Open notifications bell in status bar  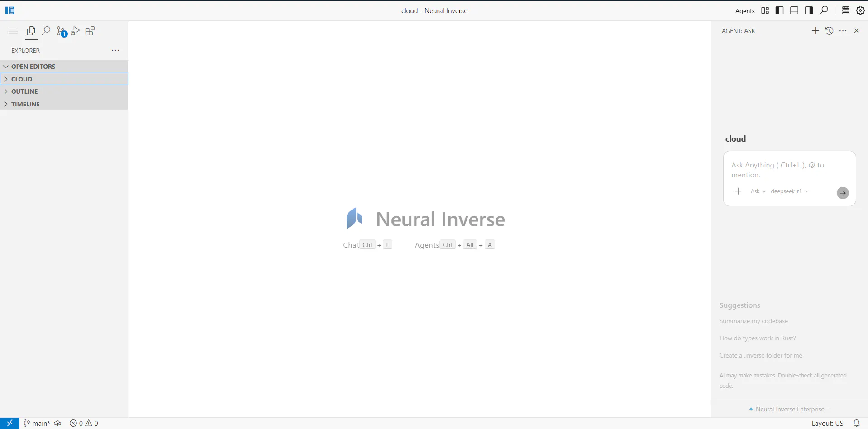click(x=856, y=423)
